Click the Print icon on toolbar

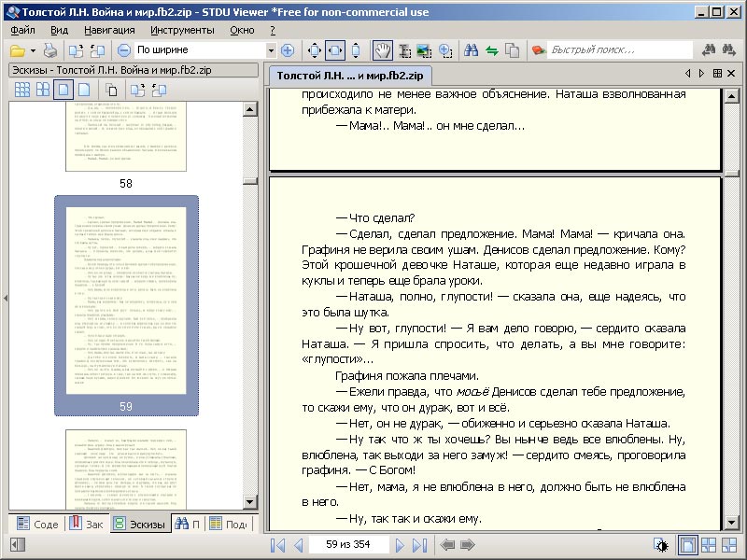(49, 49)
